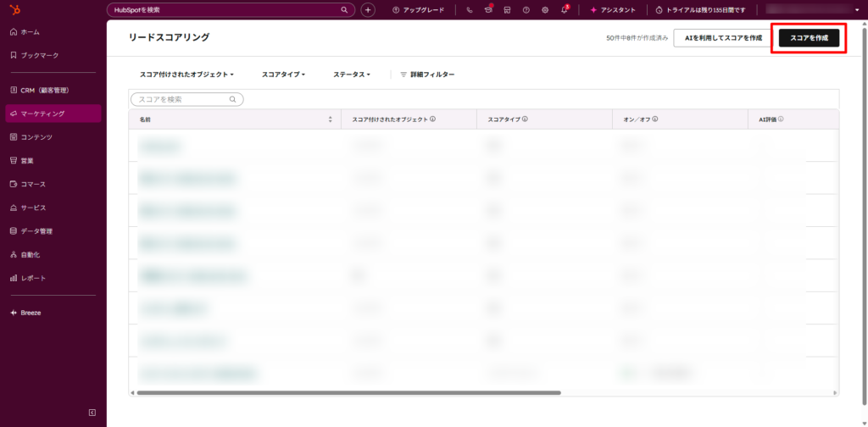Screen dimensions: 868x427
Task: Click info icon beside スコアタイプ column header
Action: (x=524, y=119)
